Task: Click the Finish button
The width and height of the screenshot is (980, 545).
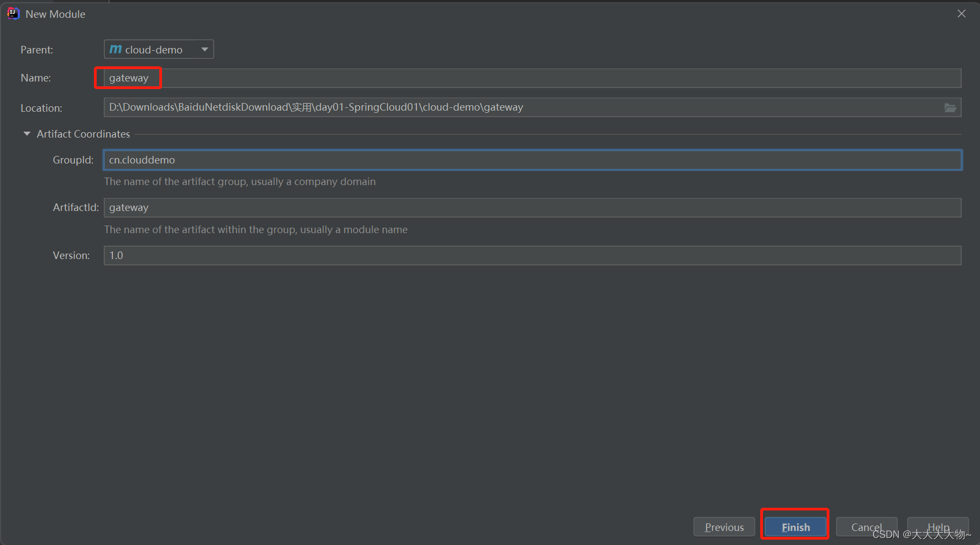Action: tap(795, 527)
